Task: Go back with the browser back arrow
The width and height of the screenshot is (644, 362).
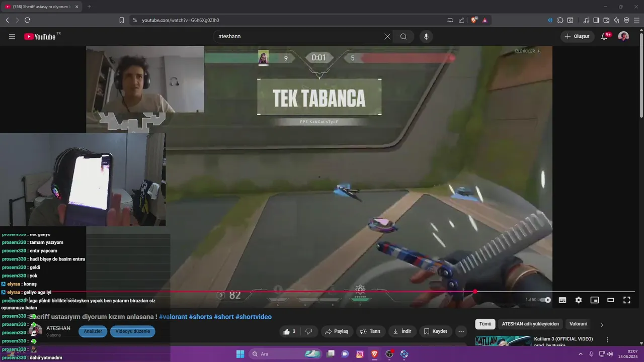Action: coord(8,20)
